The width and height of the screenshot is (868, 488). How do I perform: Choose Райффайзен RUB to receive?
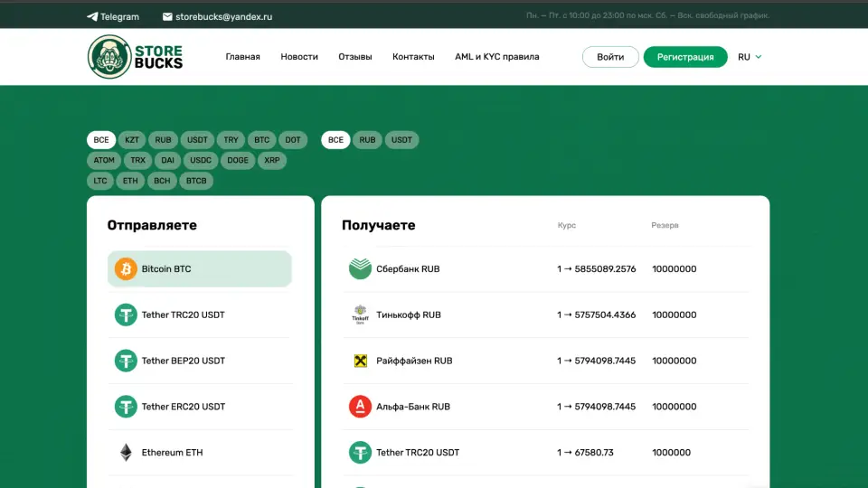click(x=545, y=361)
